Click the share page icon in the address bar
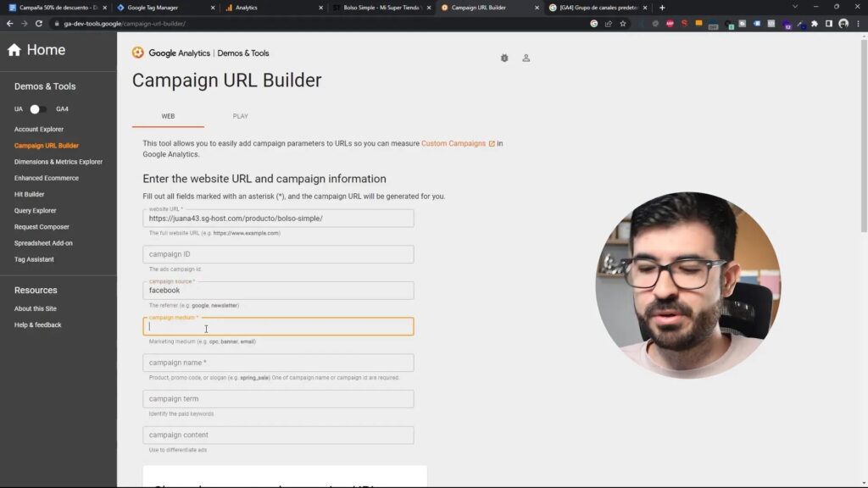This screenshot has width=868, height=488. pyautogui.click(x=609, y=24)
